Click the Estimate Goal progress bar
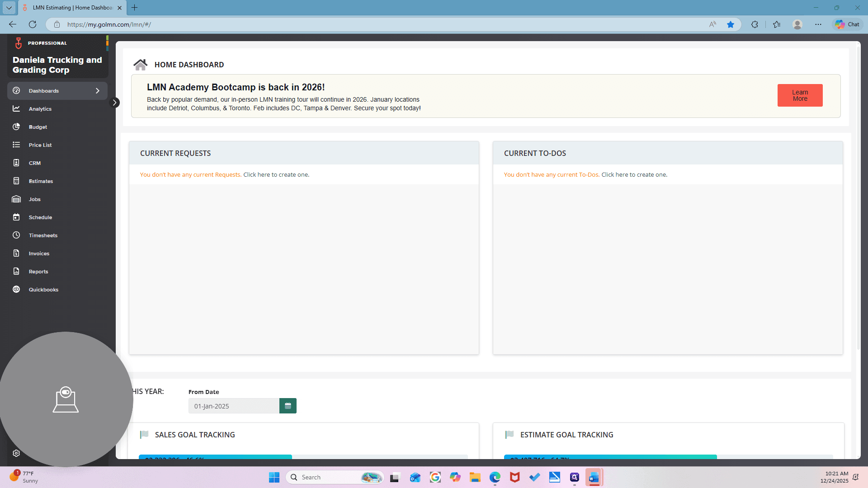The height and width of the screenshot is (488, 868). point(668,457)
